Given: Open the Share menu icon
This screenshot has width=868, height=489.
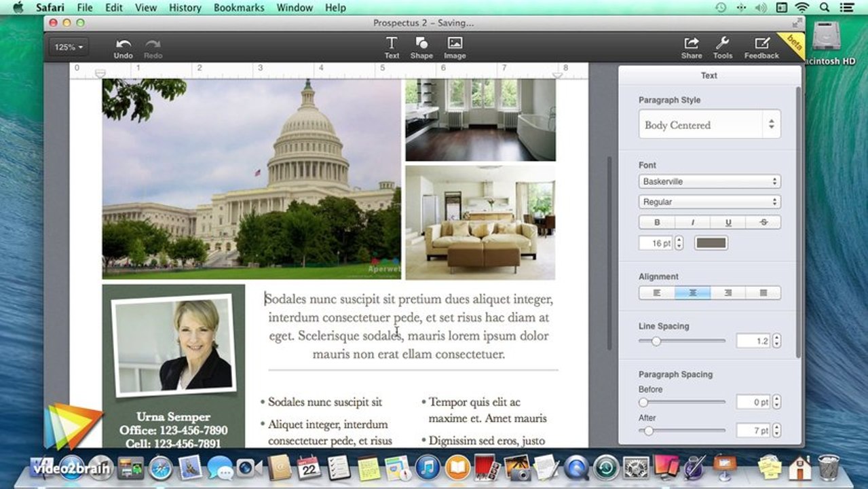Looking at the screenshot, I should point(692,48).
